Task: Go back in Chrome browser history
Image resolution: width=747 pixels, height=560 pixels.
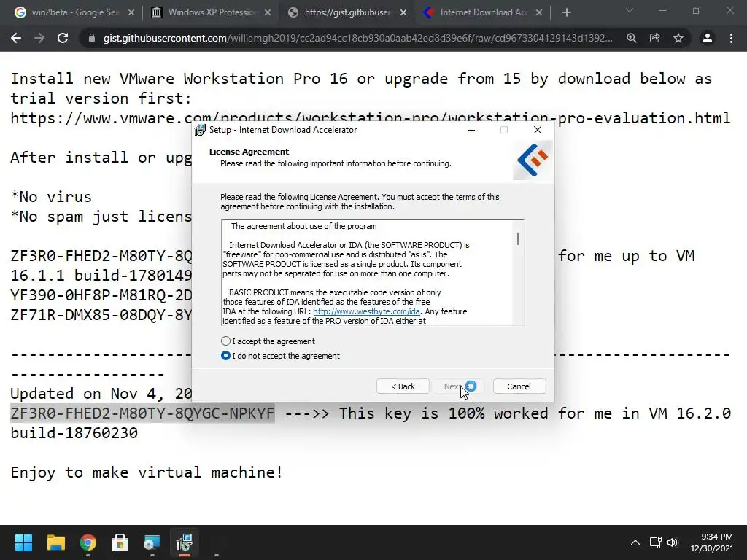Action: coord(16,38)
